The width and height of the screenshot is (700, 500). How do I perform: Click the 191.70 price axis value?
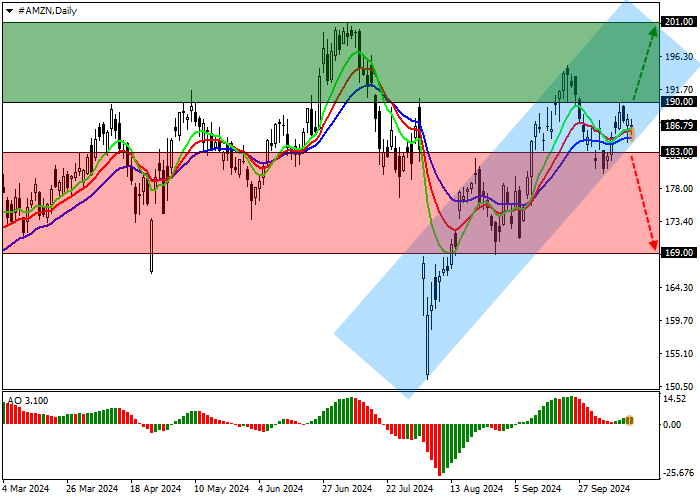click(x=679, y=90)
